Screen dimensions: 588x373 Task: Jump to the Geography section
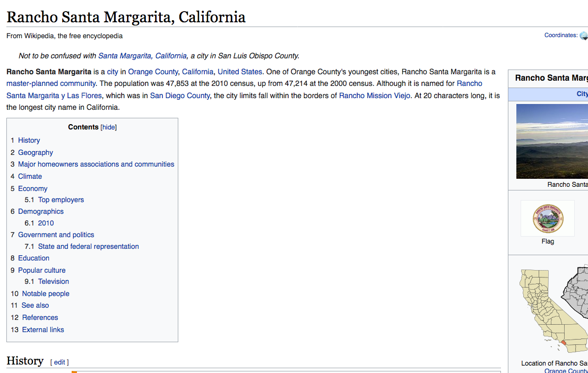click(36, 152)
